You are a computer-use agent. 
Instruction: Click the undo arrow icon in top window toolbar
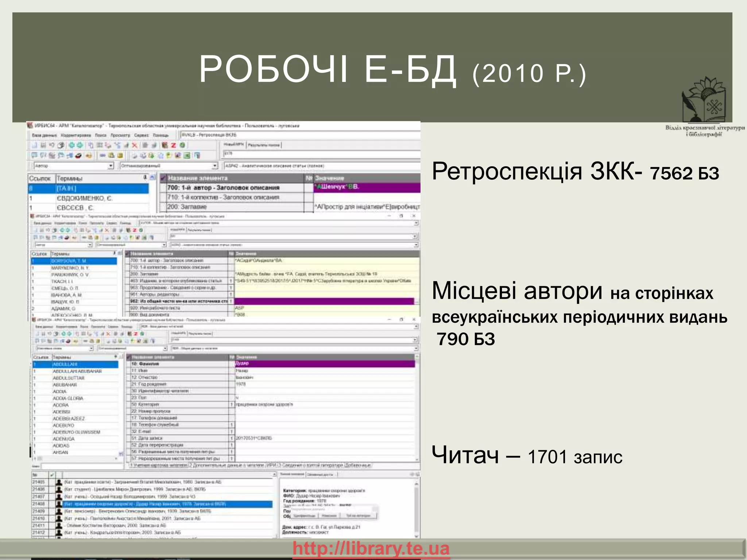[x=51, y=145]
